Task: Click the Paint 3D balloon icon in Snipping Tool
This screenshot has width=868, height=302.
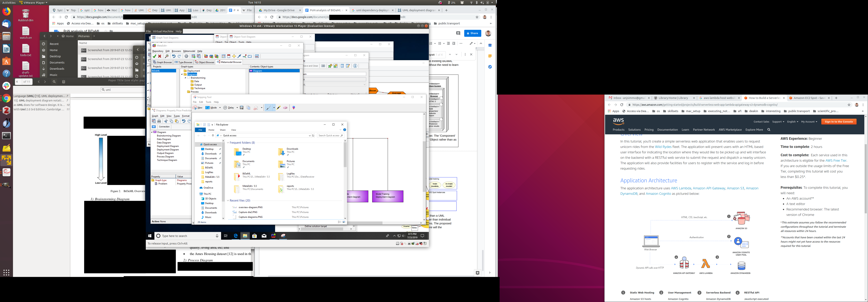Action: [x=294, y=108]
